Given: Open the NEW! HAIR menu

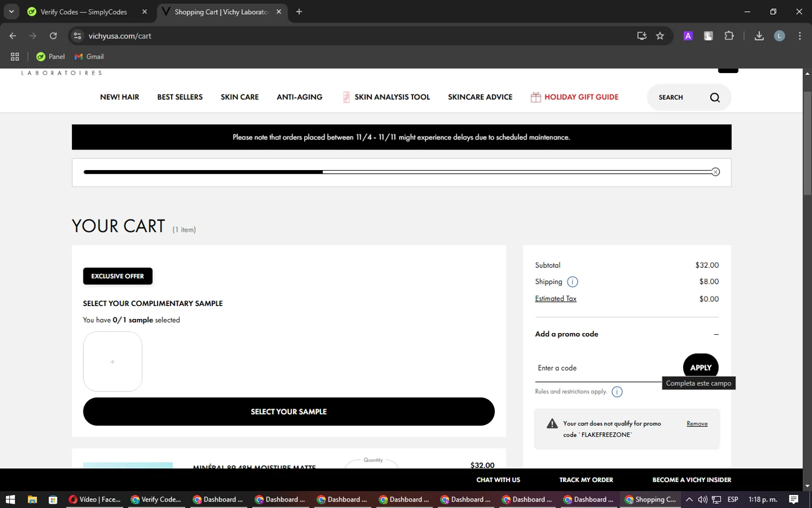Looking at the screenshot, I should coord(120,97).
